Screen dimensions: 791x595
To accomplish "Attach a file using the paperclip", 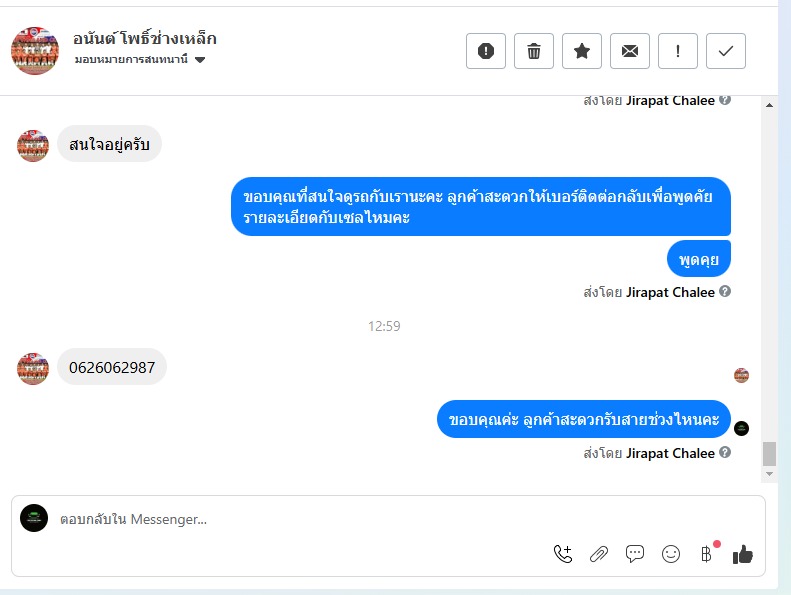I will point(599,554).
